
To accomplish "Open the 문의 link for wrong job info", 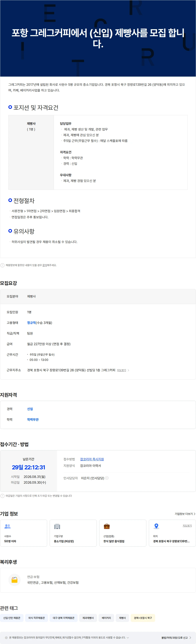I will (x=45, y=265).
